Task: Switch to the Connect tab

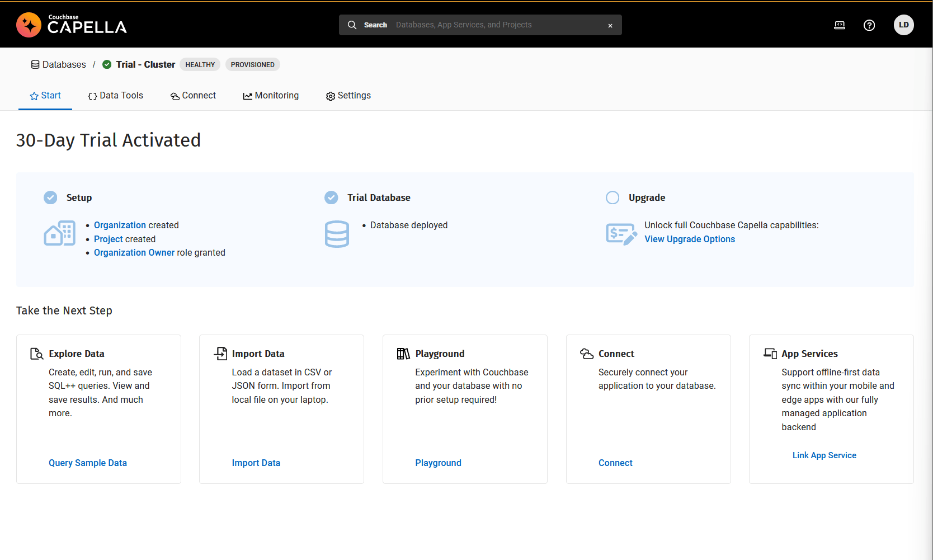Action: point(193,96)
